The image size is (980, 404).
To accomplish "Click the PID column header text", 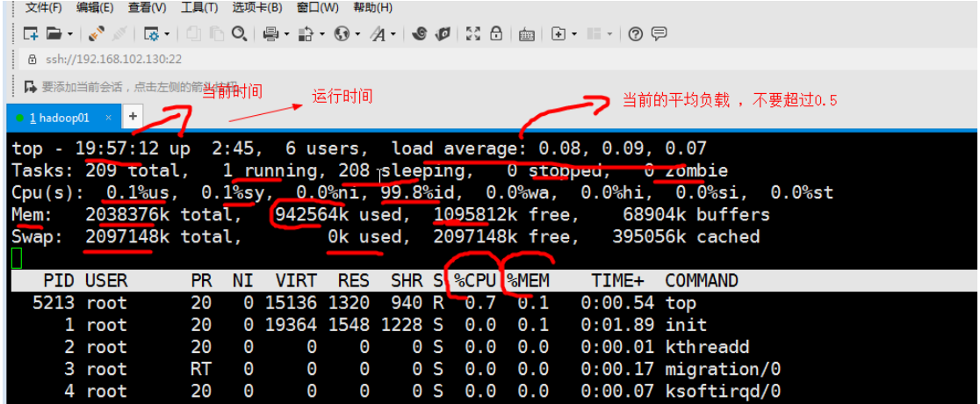I will [x=59, y=280].
